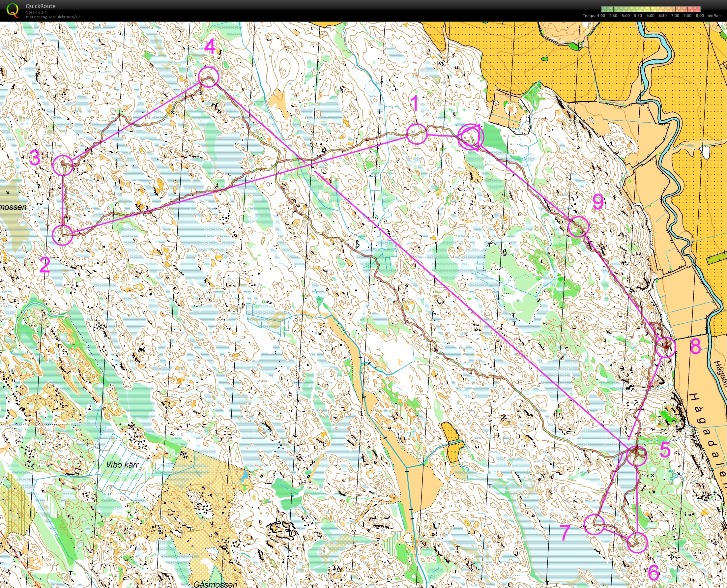
Task: Click the 'Gåsmossen' place name
Action: (215, 584)
